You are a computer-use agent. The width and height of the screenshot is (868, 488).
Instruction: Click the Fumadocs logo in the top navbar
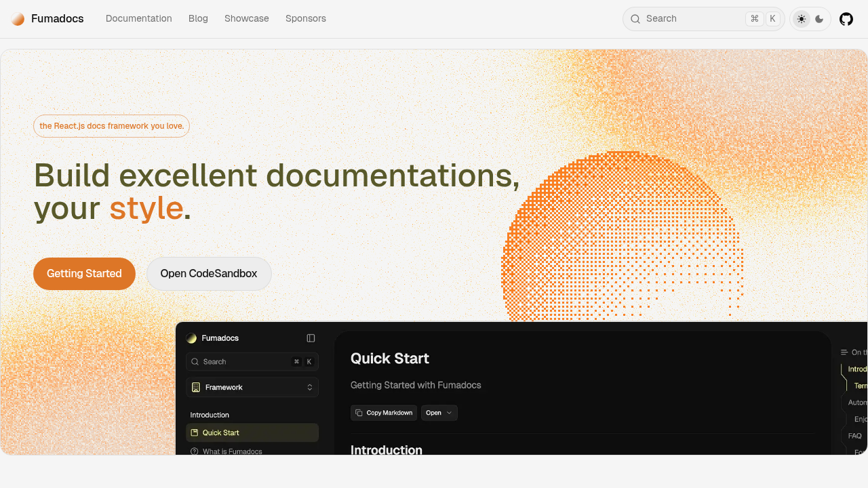[18, 19]
